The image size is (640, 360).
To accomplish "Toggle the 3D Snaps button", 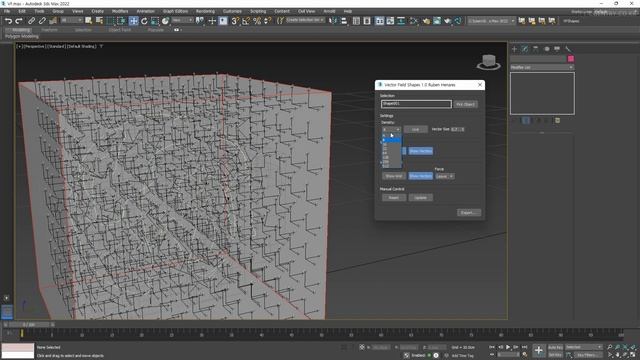I will point(235,21).
